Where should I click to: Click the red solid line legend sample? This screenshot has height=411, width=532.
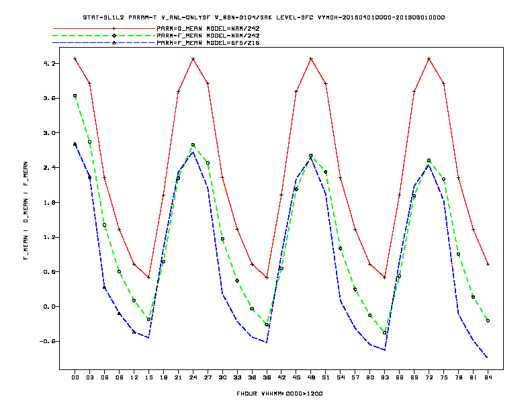(x=104, y=28)
